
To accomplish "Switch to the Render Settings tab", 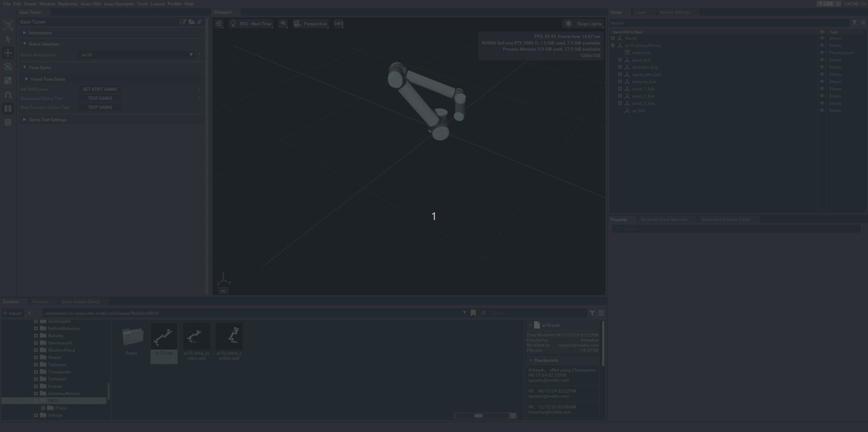I will 675,12.
